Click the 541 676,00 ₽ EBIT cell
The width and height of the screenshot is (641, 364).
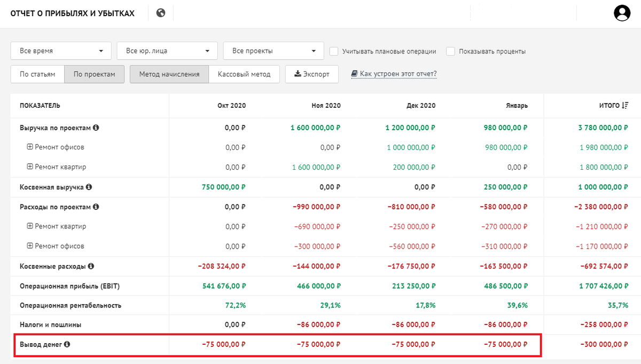[x=224, y=286]
